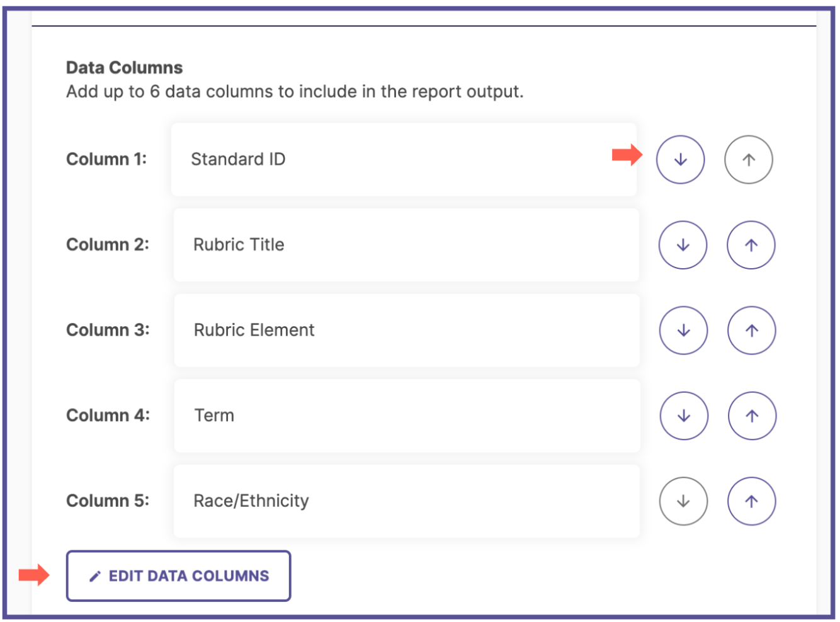
Task: Select the Race/Ethnicity column field
Action: (x=406, y=501)
